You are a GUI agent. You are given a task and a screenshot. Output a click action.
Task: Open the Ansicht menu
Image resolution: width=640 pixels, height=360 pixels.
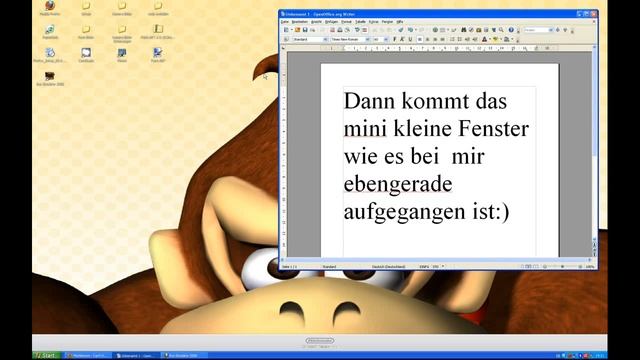[x=316, y=22]
